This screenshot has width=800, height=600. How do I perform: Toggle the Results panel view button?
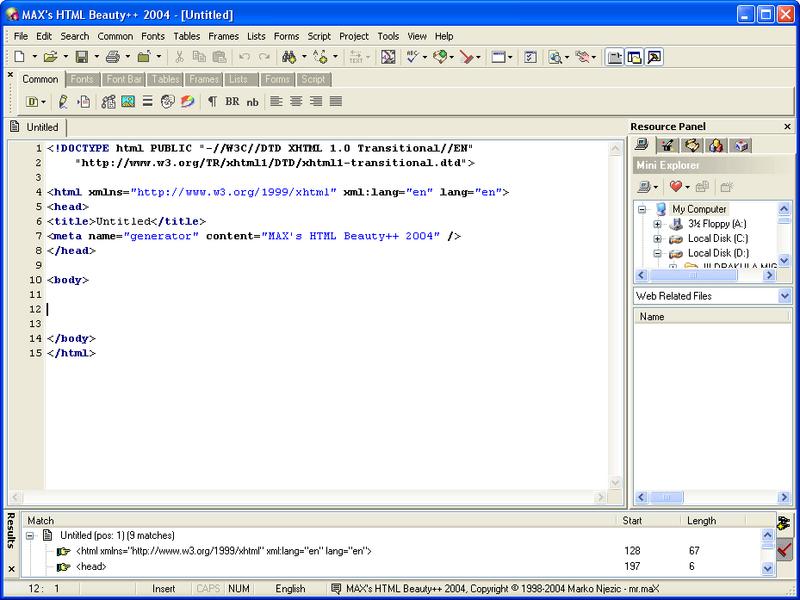pos(654,57)
